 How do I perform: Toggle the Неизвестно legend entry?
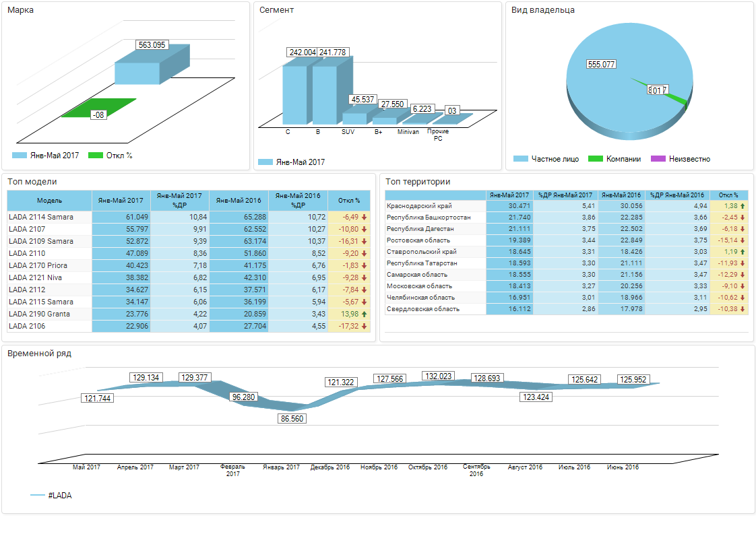(x=681, y=159)
